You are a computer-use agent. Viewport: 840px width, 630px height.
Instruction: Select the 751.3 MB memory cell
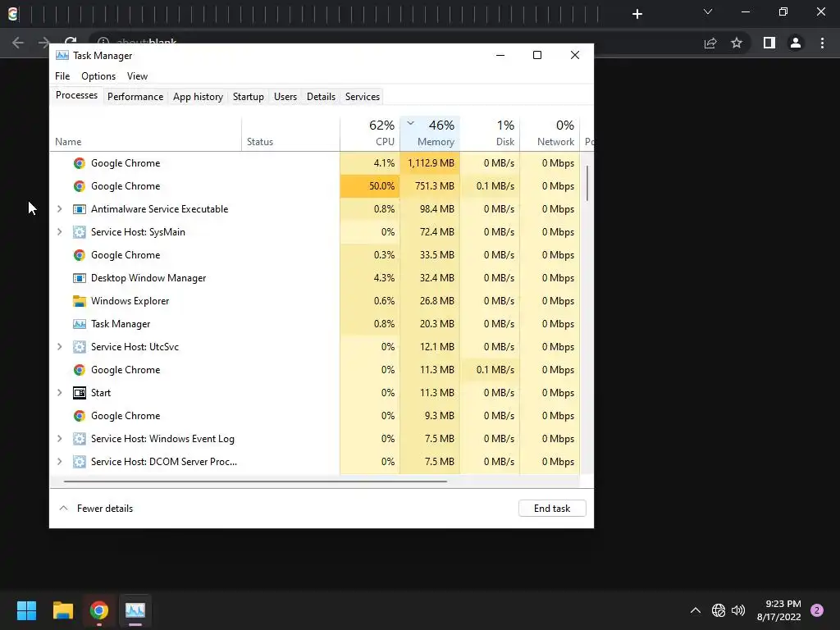tap(430, 186)
